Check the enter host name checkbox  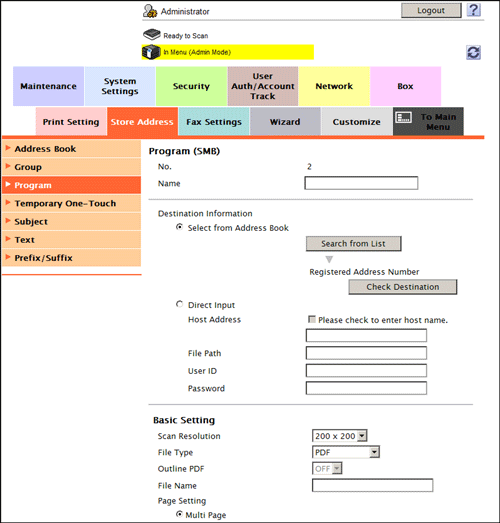tap(312, 320)
